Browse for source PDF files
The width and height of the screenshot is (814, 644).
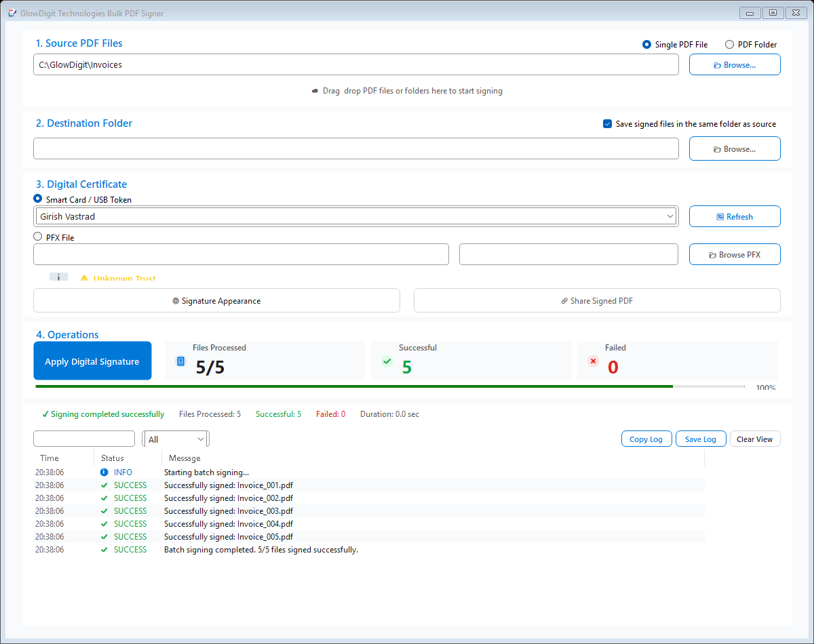point(735,65)
